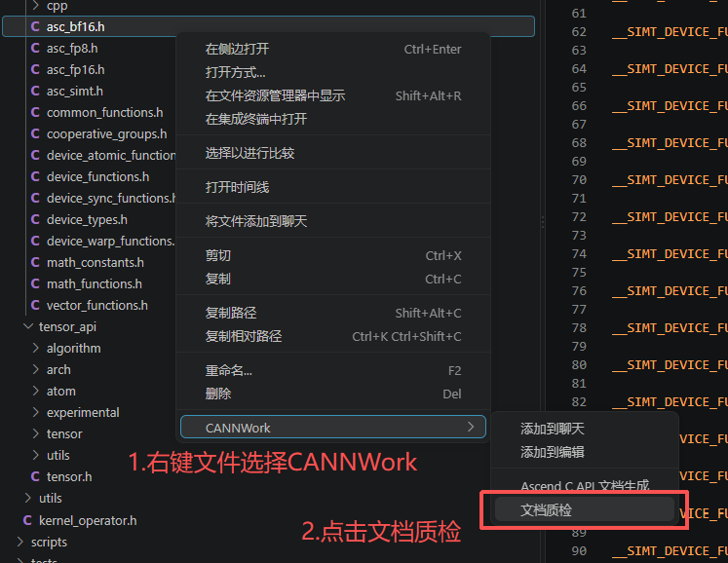Image resolution: width=728 pixels, height=563 pixels.
Task: Click the CANNWork submenu arrow
Action: 471,427
